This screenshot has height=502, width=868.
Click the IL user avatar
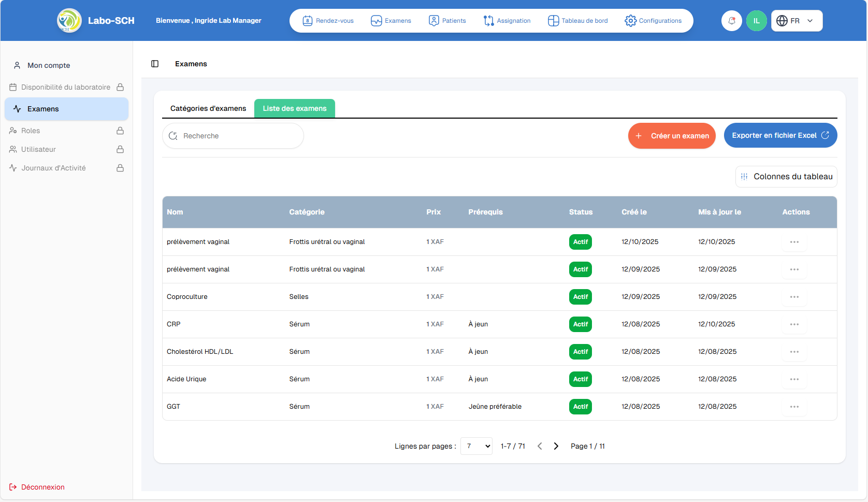(x=756, y=21)
